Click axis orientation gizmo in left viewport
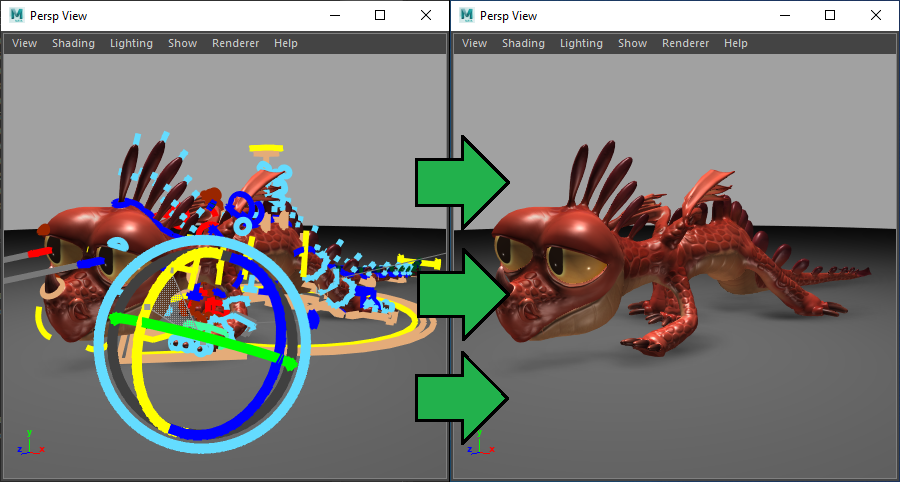 (30, 442)
